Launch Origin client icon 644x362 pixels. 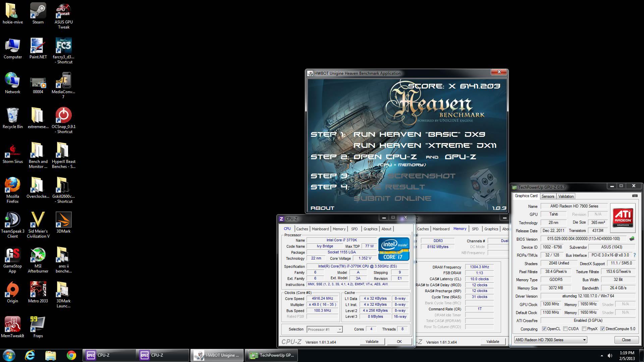pos(12,292)
